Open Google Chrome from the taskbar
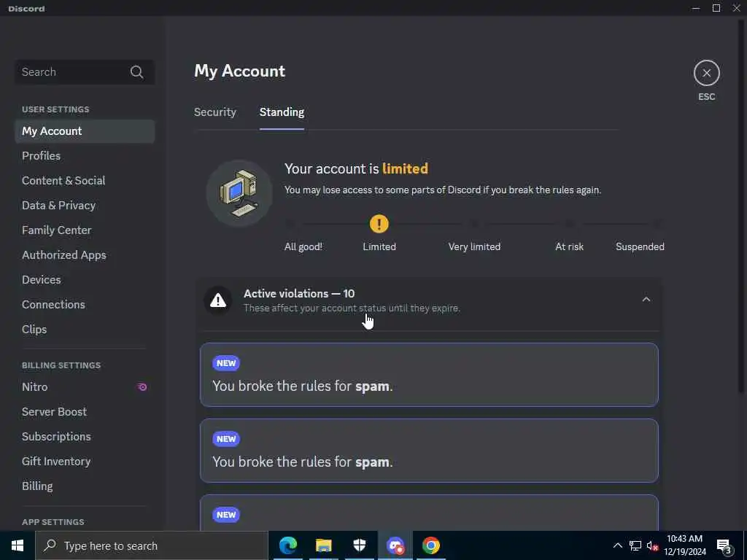Viewport: 747px width, 560px height. 430,545
